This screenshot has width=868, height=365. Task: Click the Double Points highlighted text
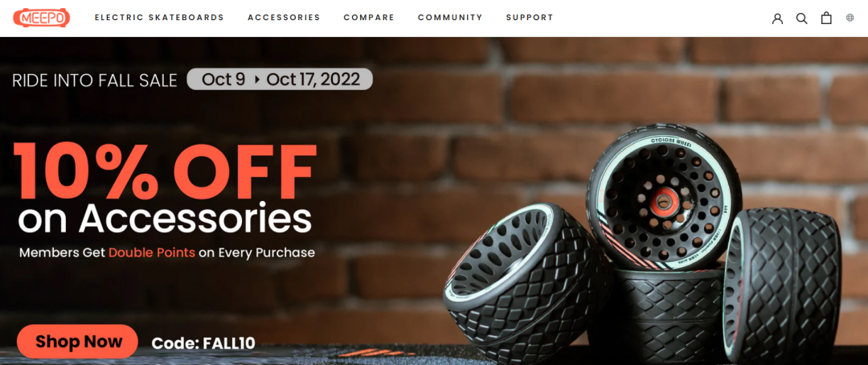[152, 253]
